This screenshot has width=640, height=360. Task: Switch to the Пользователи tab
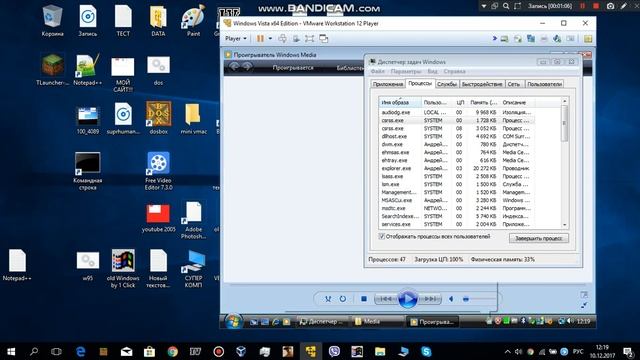pos(544,84)
